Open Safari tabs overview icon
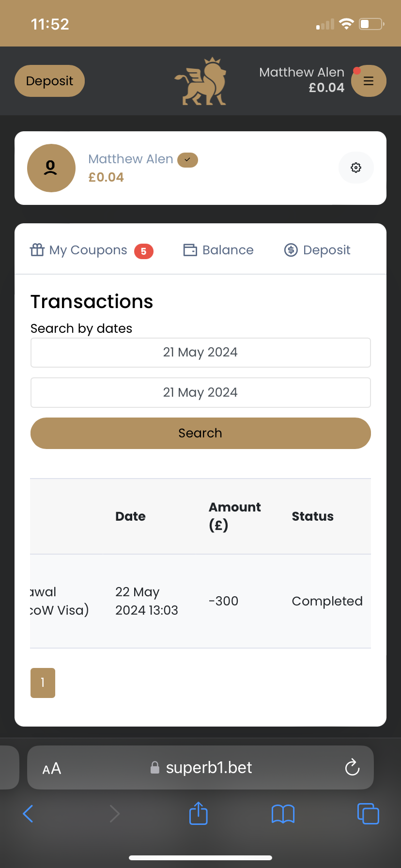401x868 pixels. 368,814
